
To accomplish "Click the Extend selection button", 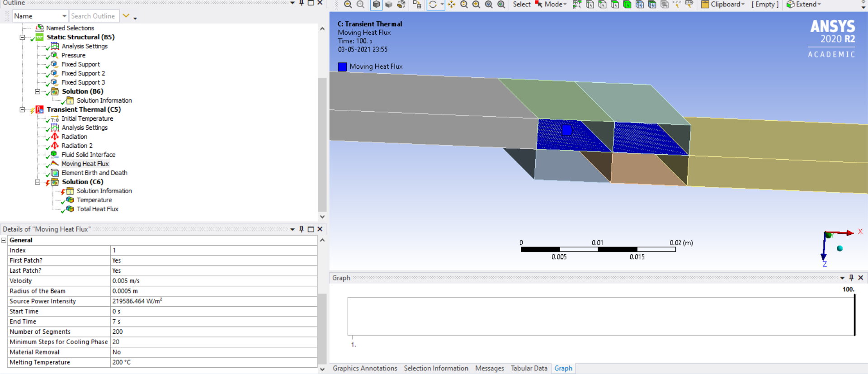I will tap(804, 5).
